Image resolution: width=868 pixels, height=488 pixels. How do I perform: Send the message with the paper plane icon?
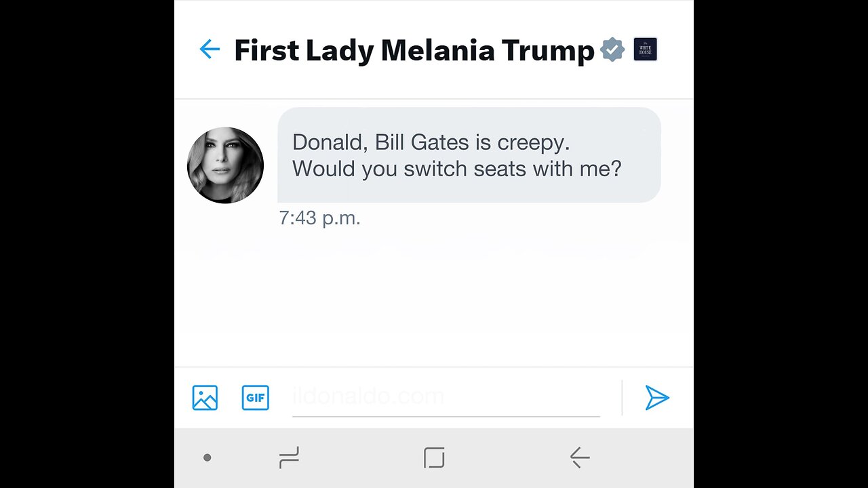pyautogui.click(x=657, y=398)
